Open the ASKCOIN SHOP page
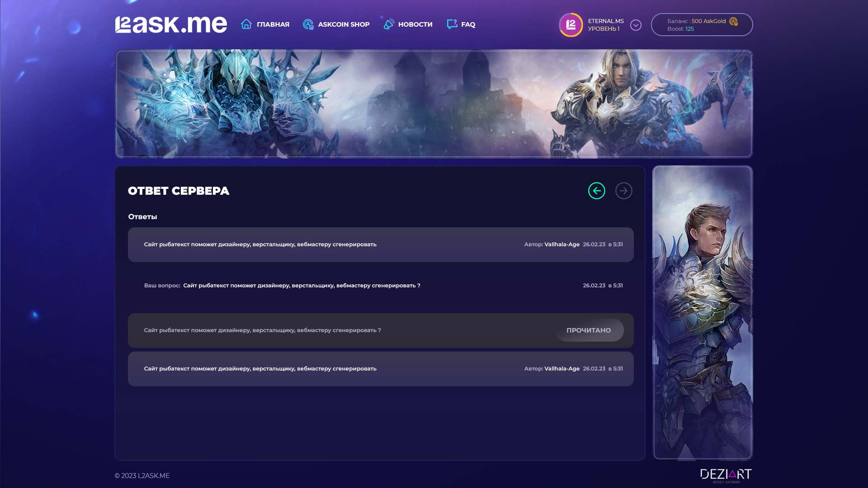The width and height of the screenshot is (868, 488). 344,24
